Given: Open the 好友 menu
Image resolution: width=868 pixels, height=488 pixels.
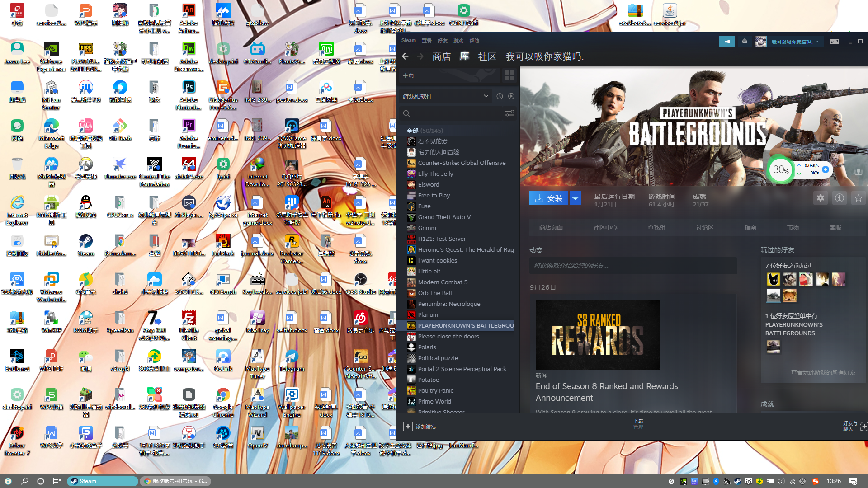Looking at the screenshot, I should (443, 41).
